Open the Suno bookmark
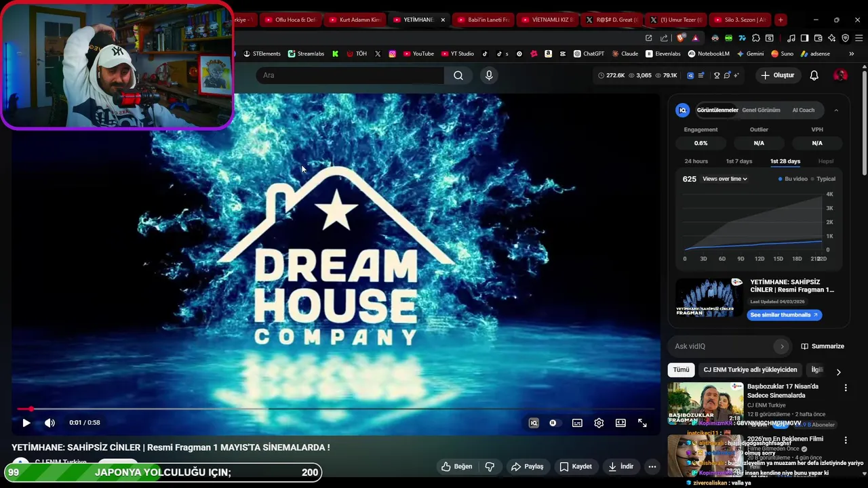This screenshot has width=868, height=488. (782, 54)
